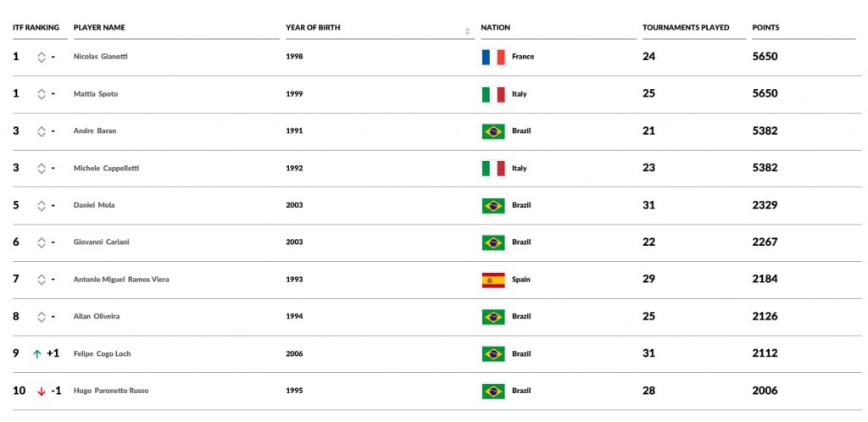Screen dimensions: 868x422
Task: Open Mattia Spoto player profile
Action: coord(96,94)
